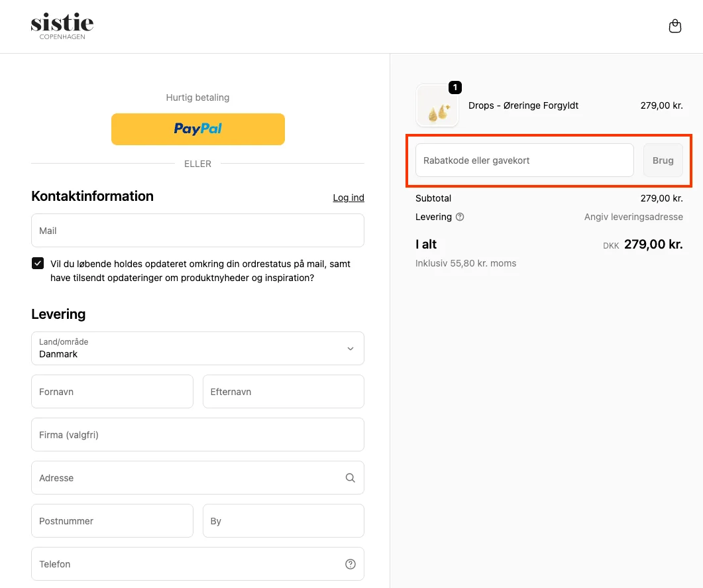Pay with the PayPal button
This screenshot has width=703, height=588.
click(x=197, y=129)
